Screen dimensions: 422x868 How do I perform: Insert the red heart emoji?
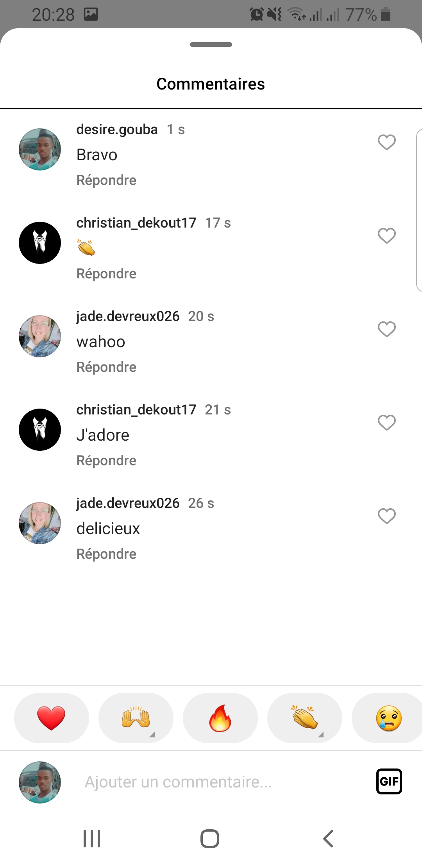52,718
